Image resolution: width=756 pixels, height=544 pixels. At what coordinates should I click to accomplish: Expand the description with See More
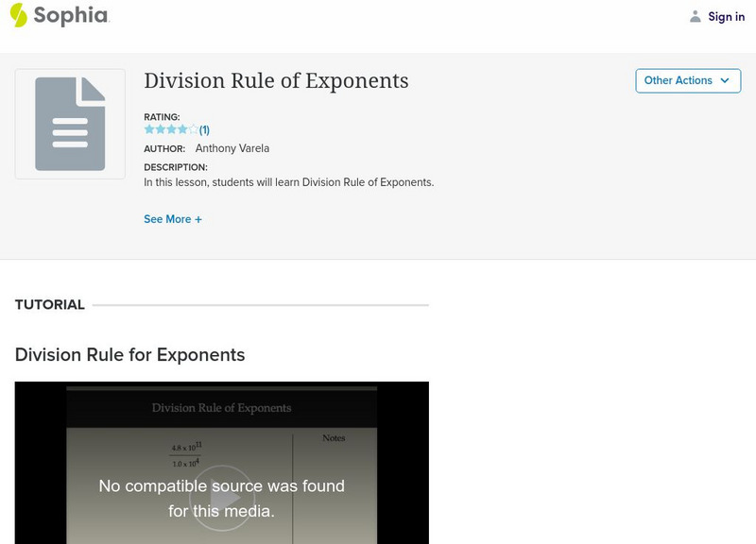click(173, 218)
